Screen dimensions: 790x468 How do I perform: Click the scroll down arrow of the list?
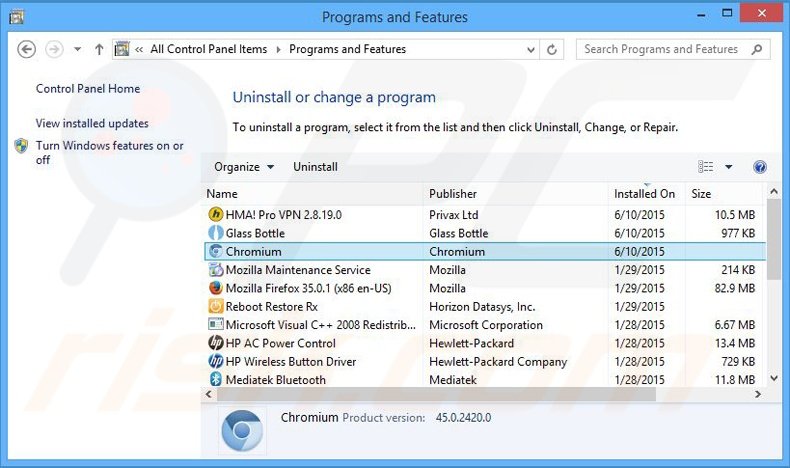point(774,378)
